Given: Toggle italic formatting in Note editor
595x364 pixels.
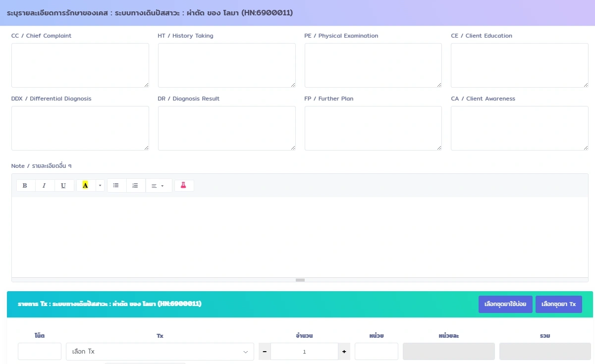Looking at the screenshot, I should click(x=44, y=186).
